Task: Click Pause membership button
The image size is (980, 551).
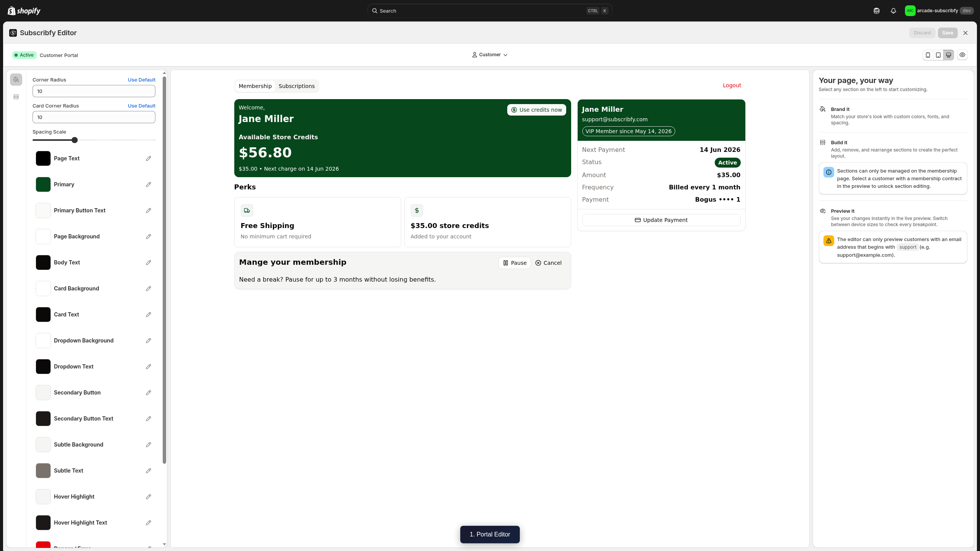Action: 514,263
